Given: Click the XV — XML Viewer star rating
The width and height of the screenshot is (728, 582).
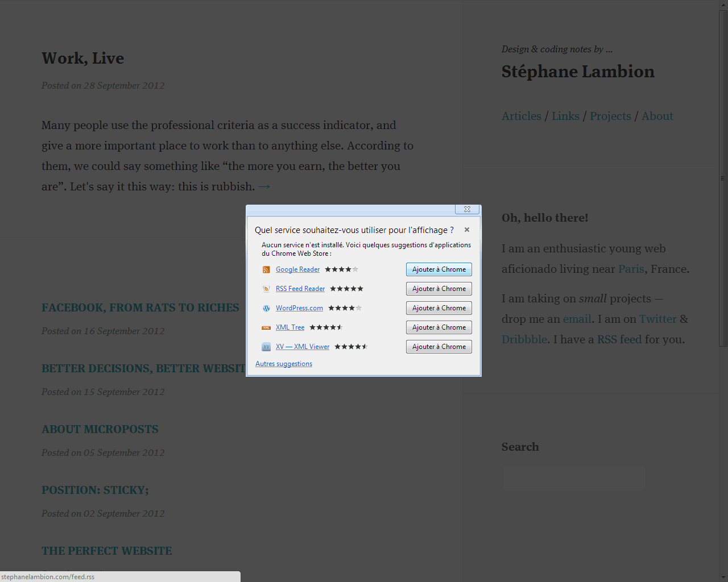Looking at the screenshot, I should point(351,347).
